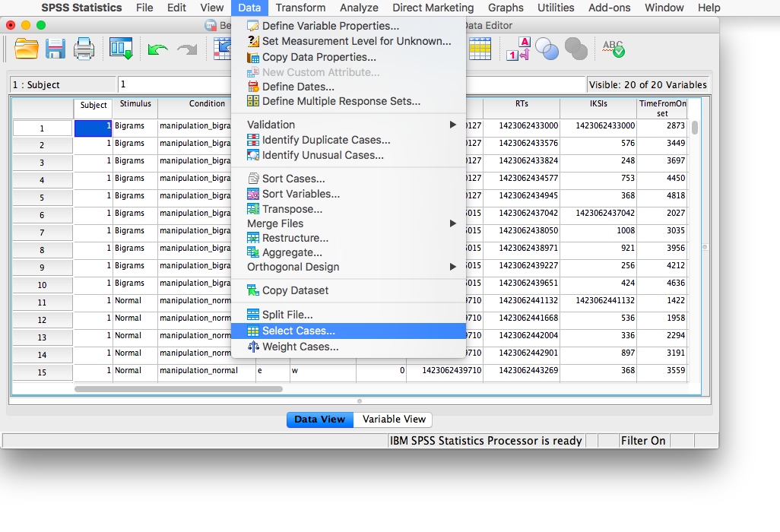Select the Value Labels toolbar icon
This screenshot has width=780, height=532.
click(518, 49)
